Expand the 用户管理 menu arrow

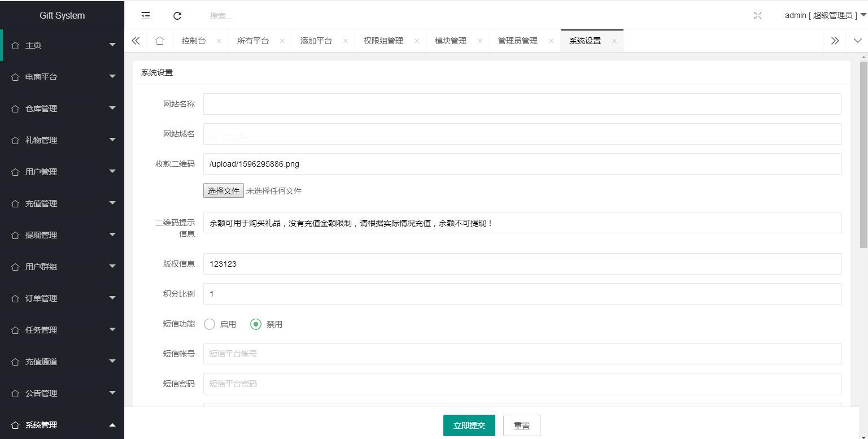[x=112, y=171]
